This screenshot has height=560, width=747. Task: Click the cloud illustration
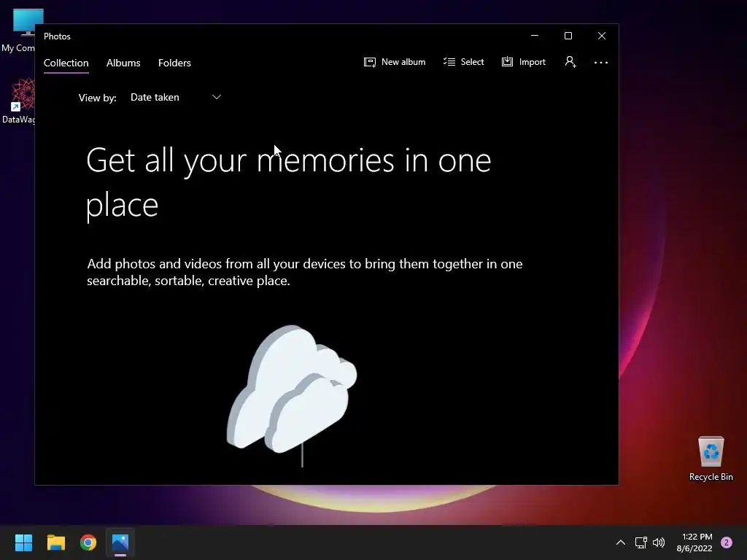pyautogui.click(x=292, y=395)
